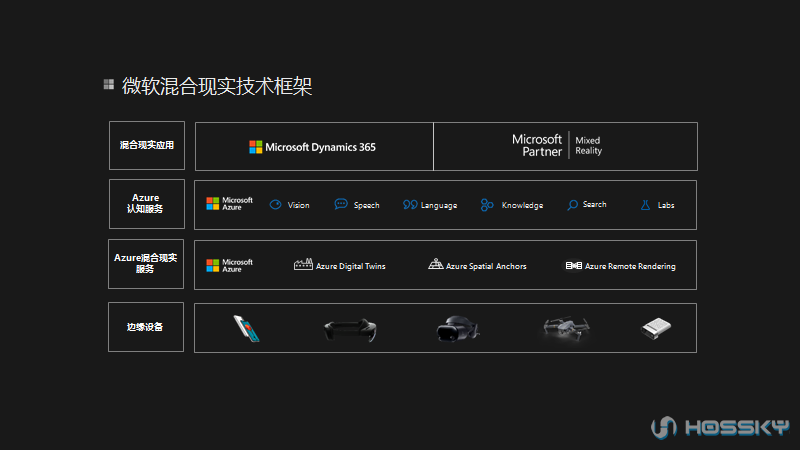
Task: Select the HoloLens headset image
Action: click(351, 330)
